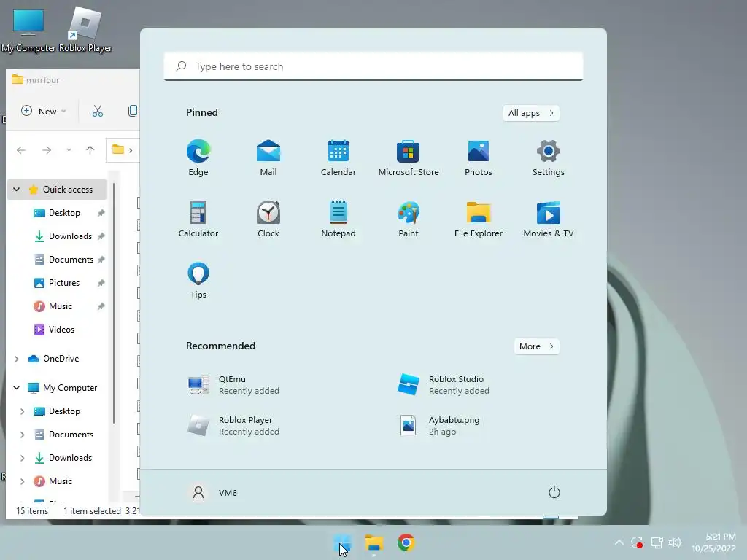Launch the Photos app

coord(479,157)
